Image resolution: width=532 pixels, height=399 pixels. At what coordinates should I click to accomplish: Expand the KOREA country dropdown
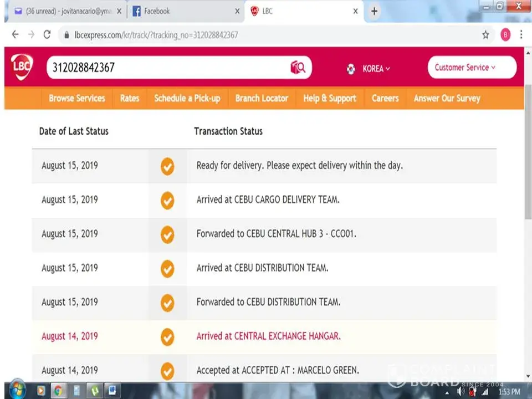point(376,69)
